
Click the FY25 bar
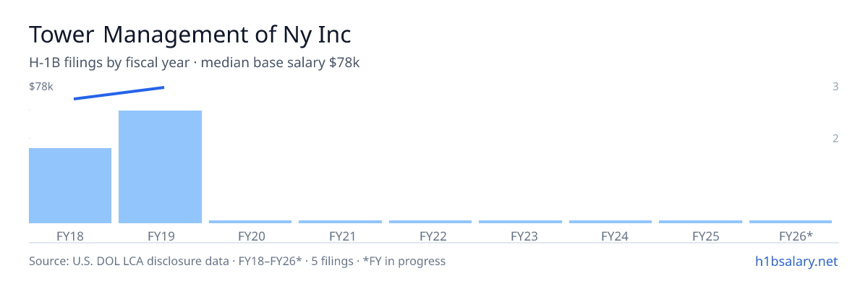tap(700, 222)
